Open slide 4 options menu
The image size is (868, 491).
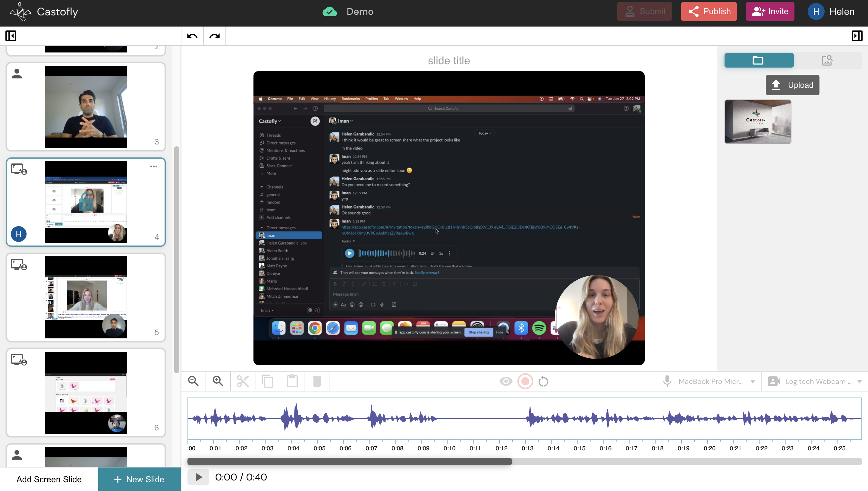pyautogui.click(x=154, y=166)
